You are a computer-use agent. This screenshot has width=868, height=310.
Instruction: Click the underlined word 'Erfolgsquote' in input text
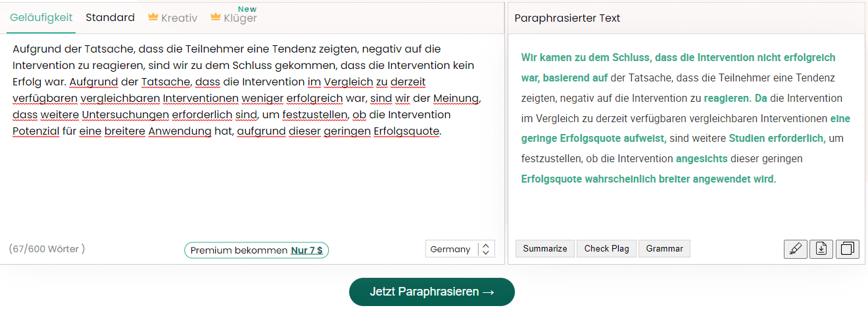tap(406, 131)
